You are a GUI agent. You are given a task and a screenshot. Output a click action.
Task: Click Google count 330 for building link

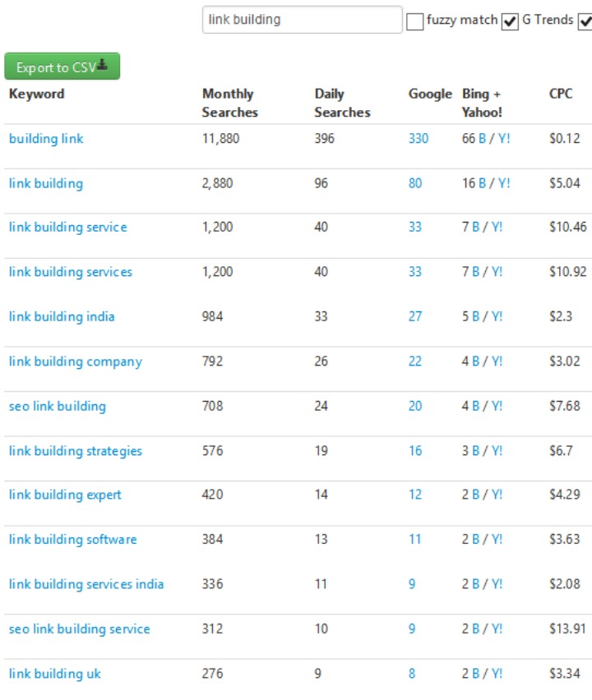[x=418, y=139]
